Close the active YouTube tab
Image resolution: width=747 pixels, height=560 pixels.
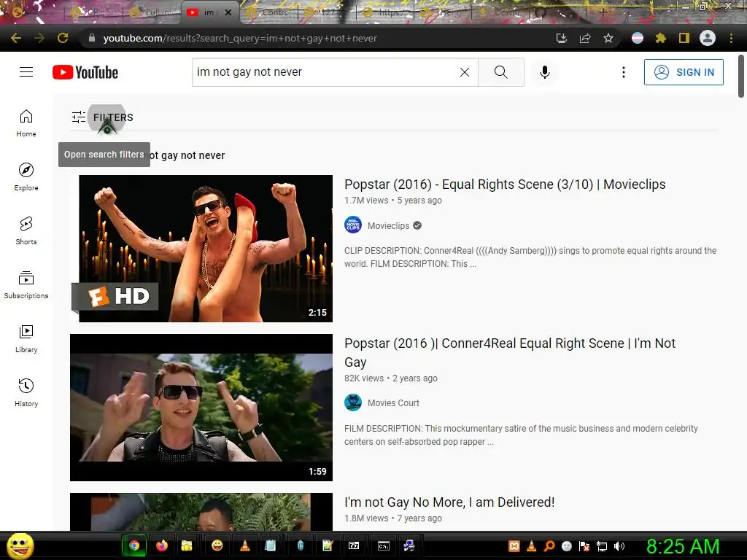pos(228,13)
